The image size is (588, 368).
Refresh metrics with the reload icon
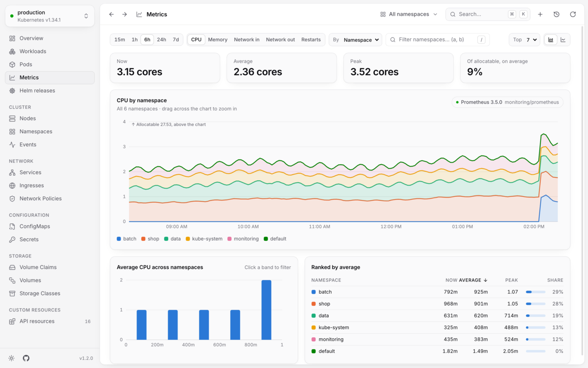(573, 14)
